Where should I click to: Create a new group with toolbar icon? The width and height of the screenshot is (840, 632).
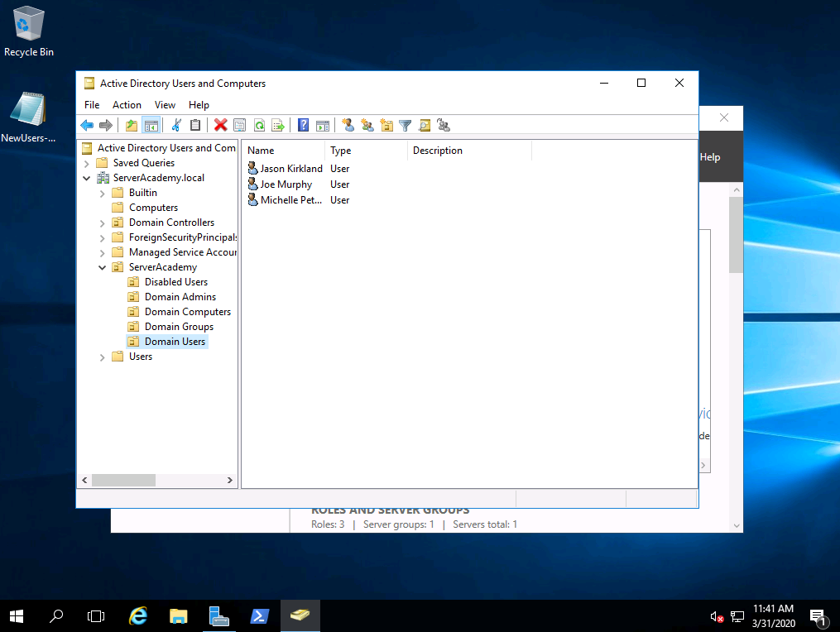367,126
